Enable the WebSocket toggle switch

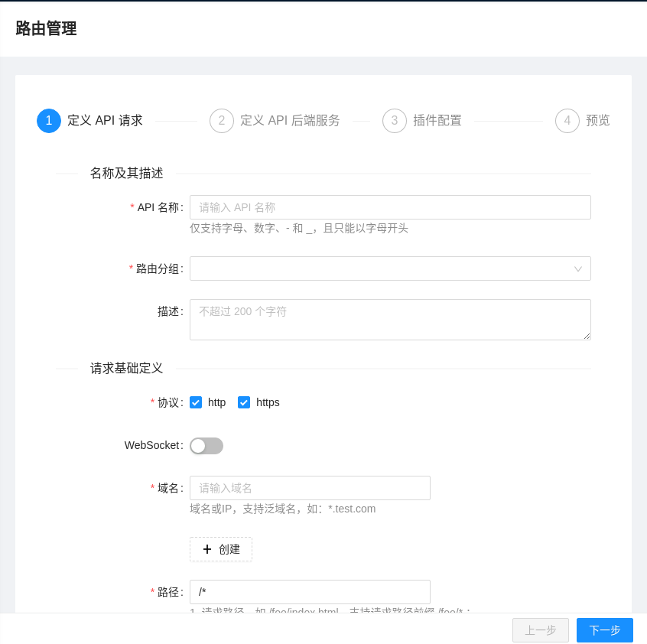pos(206,446)
